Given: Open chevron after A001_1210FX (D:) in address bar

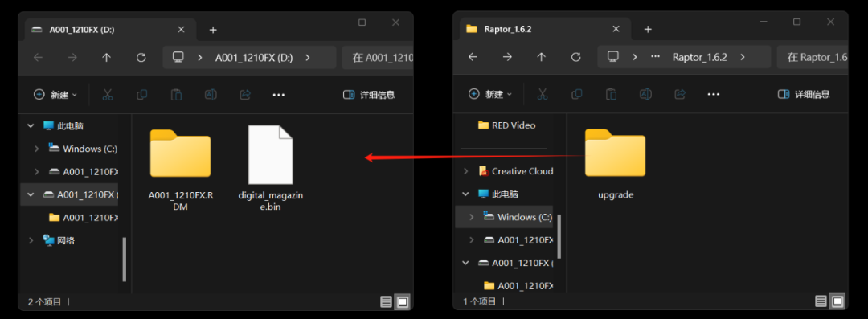Looking at the screenshot, I should [308, 57].
